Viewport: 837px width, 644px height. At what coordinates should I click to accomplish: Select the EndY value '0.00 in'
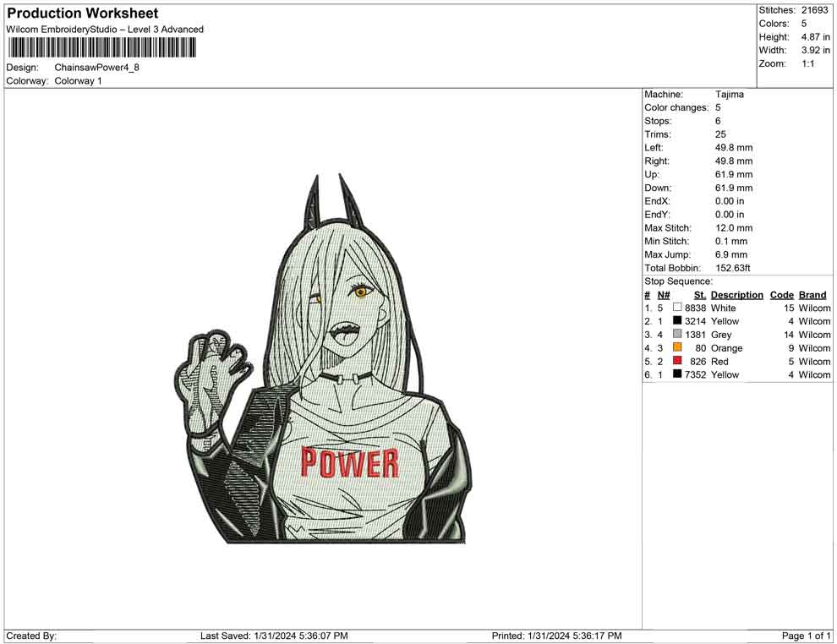pos(730,215)
